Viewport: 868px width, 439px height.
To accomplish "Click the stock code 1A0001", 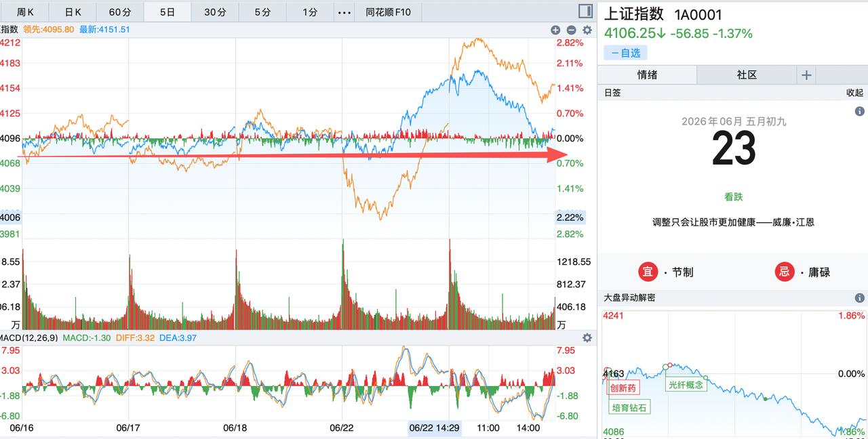I will 698,14.
